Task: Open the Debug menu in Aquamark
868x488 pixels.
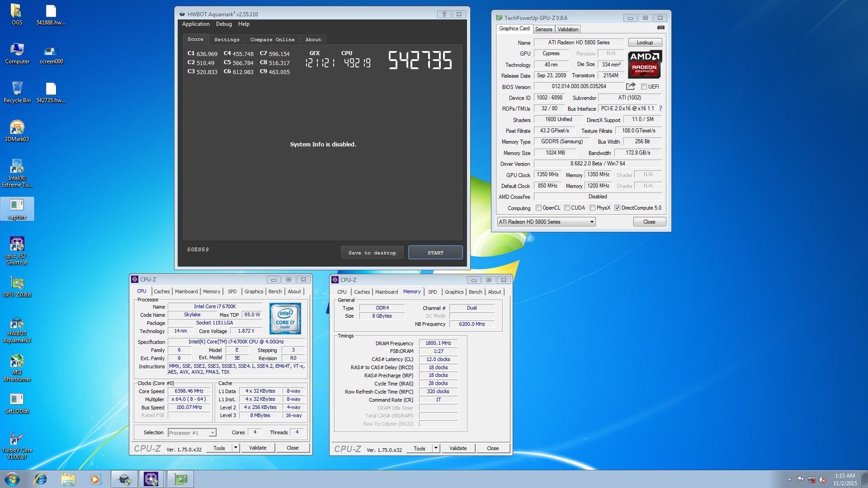Action: coord(224,24)
